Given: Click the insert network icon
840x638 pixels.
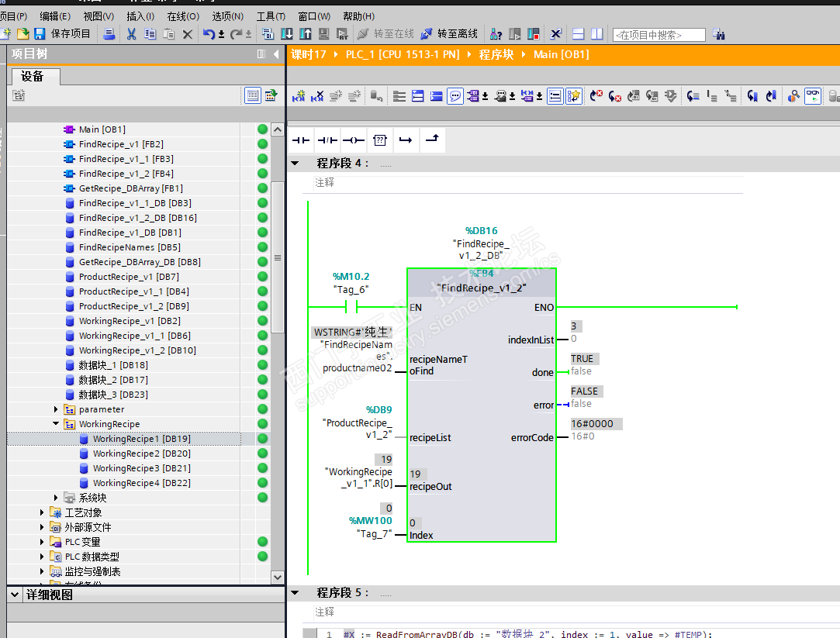Looking at the screenshot, I should [299, 96].
